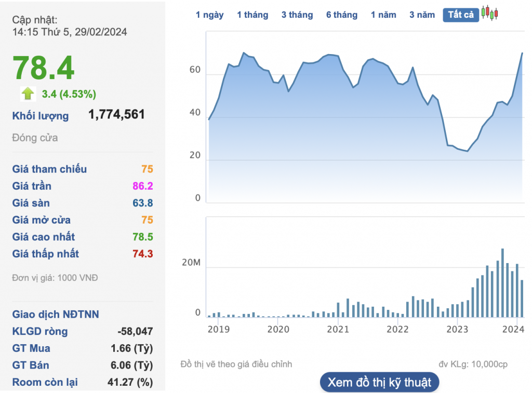Screen dimensions: 532x393
Task: Open the "Giao dịch NĐTNN" heading
Action: tap(55, 315)
